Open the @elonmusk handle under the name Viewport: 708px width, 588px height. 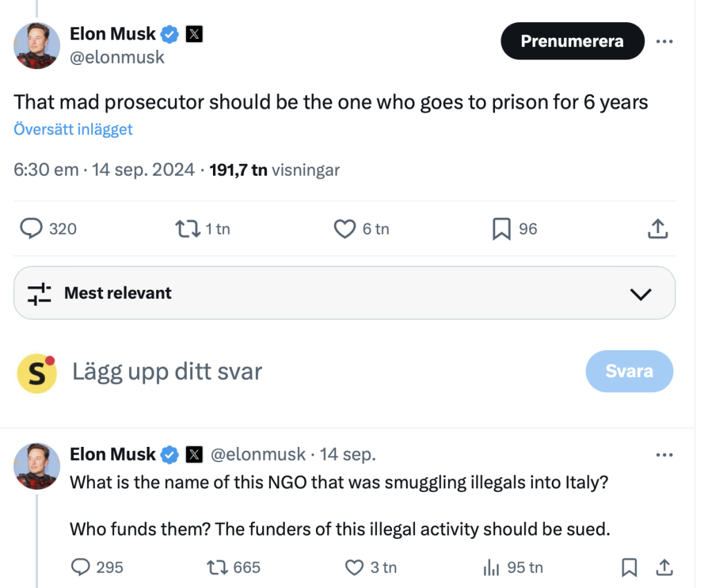pyautogui.click(x=118, y=57)
